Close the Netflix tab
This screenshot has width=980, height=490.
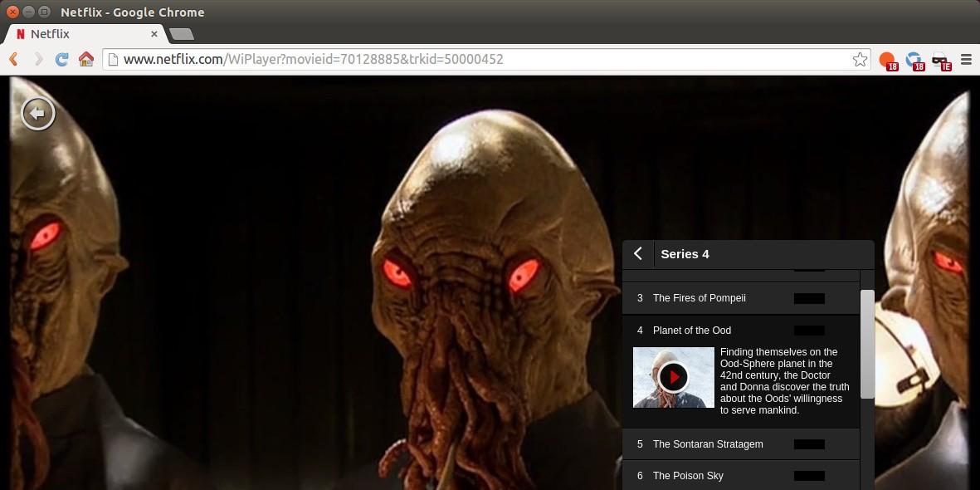point(154,34)
